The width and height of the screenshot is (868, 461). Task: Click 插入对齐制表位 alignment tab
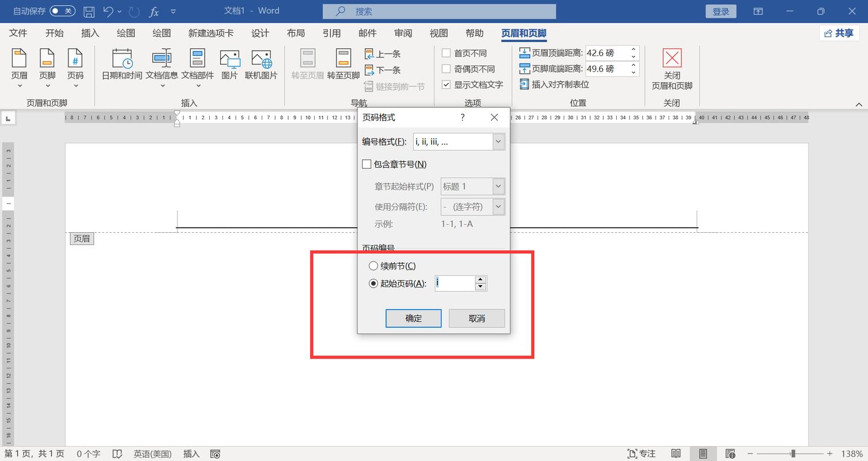(554, 84)
